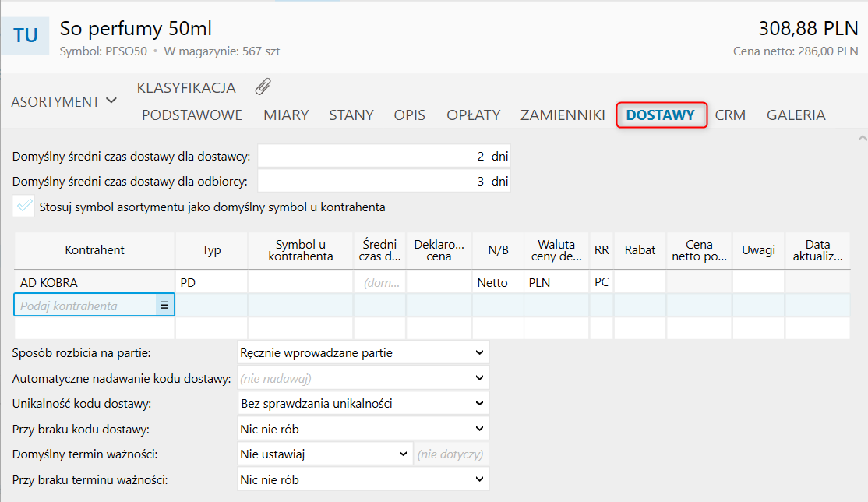The width and height of the screenshot is (868, 502).
Task: Expand the ASORTYMENT dropdown
Action: (64, 101)
